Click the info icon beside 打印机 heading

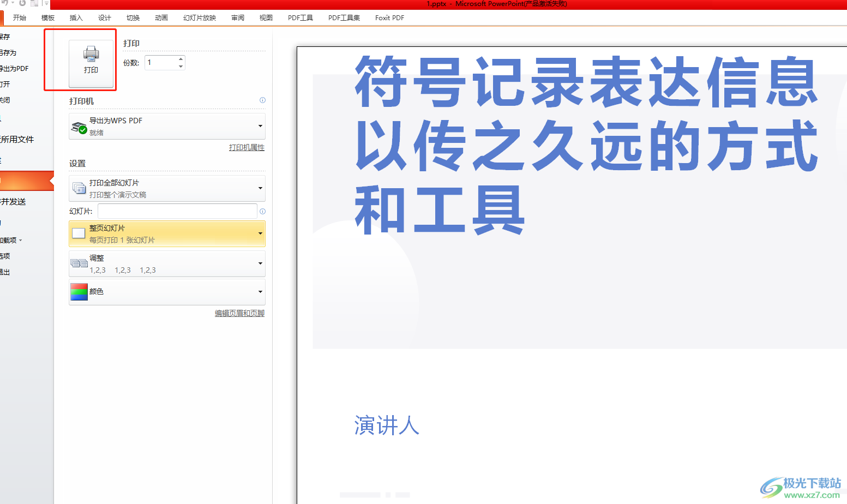(x=262, y=100)
